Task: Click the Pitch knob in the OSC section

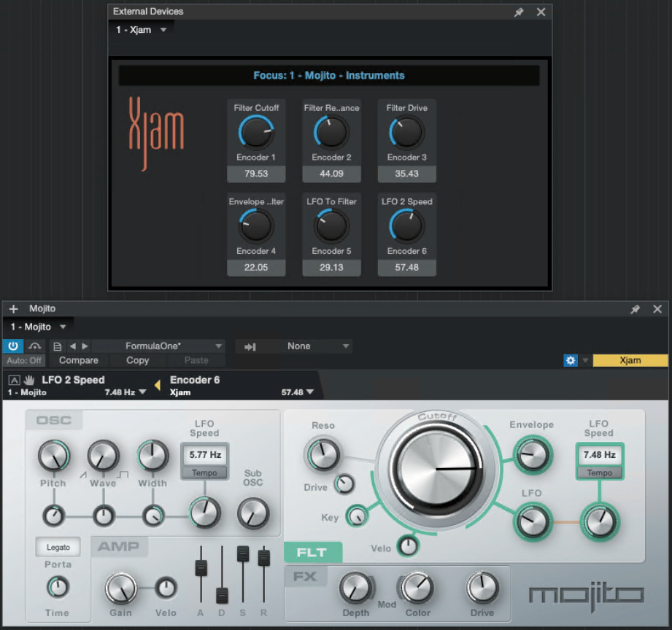Action: click(x=53, y=456)
